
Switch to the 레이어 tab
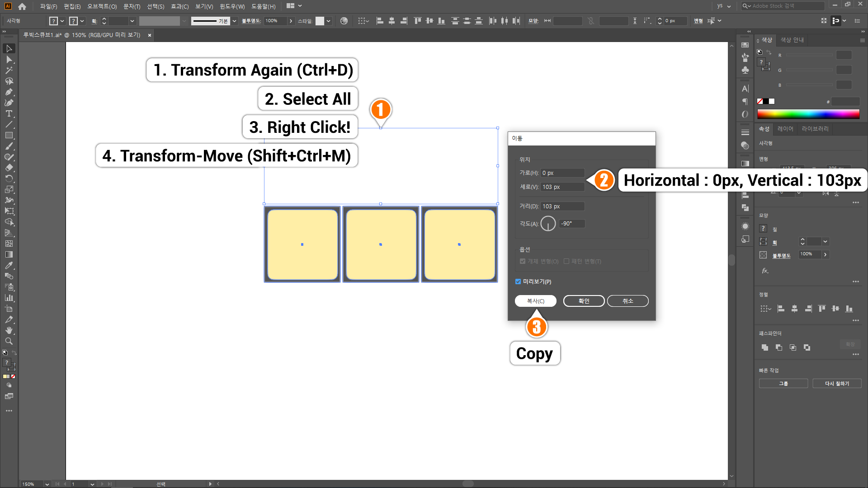(x=785, y=129)
